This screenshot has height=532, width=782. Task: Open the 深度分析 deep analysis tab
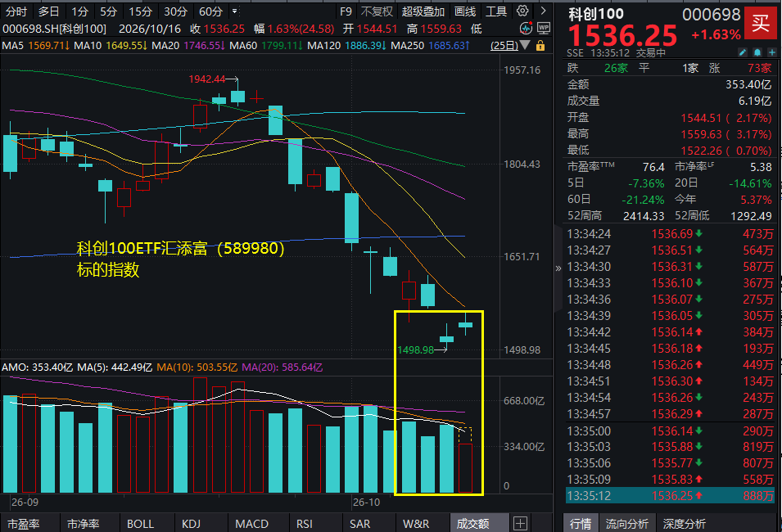pyautogui.click(x=685, y=524)
